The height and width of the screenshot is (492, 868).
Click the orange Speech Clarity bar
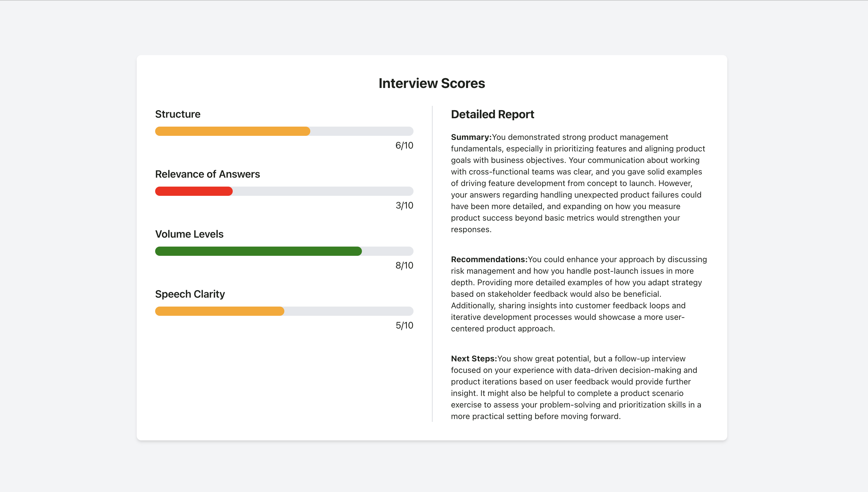coord(219,311)
